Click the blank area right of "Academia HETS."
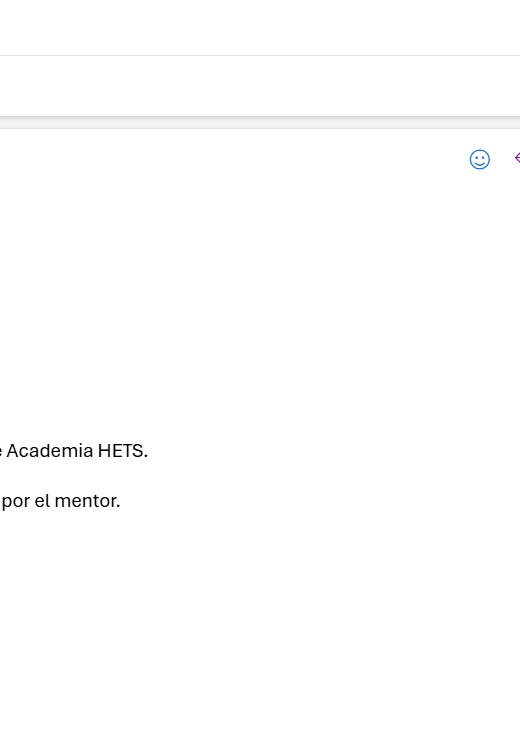The width and height of the screenshot is (520, 741). pyautogui.click(x=331, y=451)
